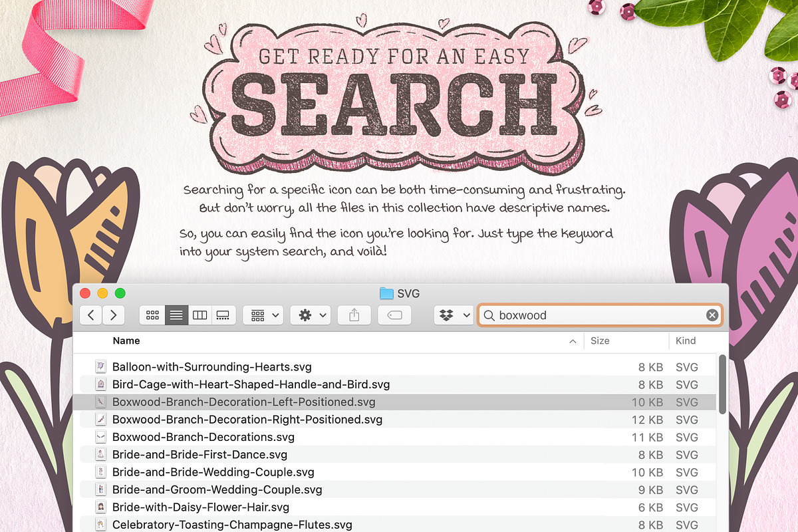This screenshot has width=798, height=532.
Task: Click file icon for Balloon-with-Surrounding-Hearts.svg
Action: tap(100, 366)
